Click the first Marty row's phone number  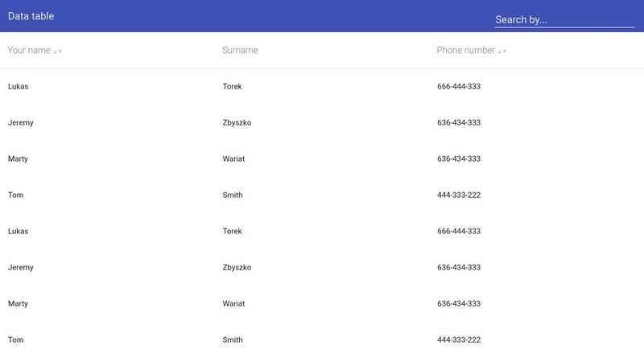point(459,158)
